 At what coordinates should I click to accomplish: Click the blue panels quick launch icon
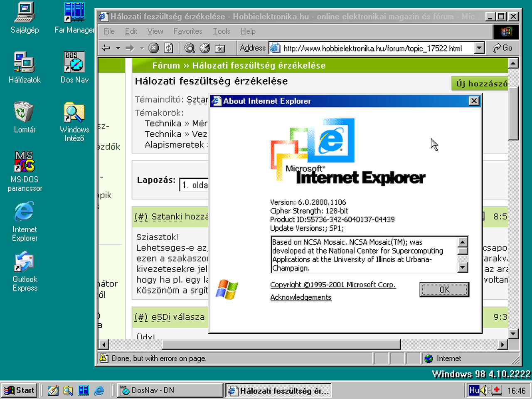[x=84, y=390]
